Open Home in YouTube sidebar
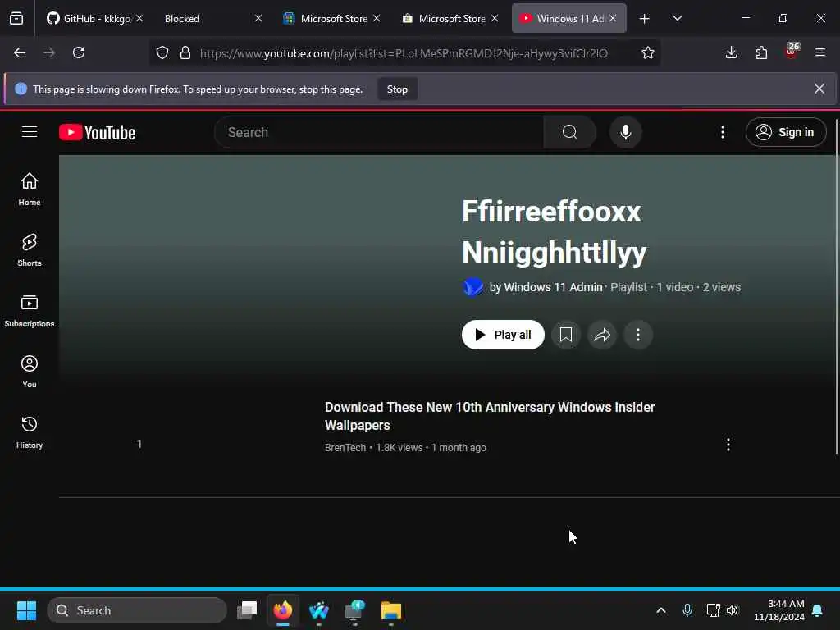Viewport: 840px width, 630px height. pos(30,189)
